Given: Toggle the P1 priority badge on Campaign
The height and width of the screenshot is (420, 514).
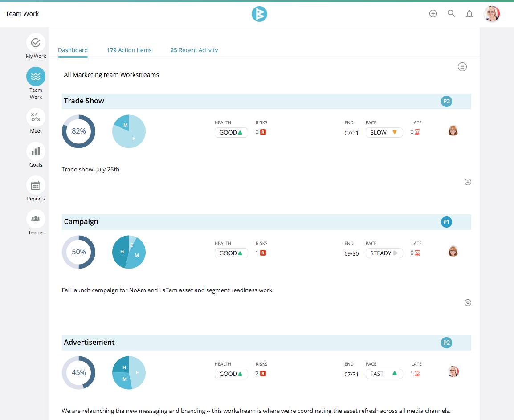Looking at the screenshot, I should pos(446,222).
